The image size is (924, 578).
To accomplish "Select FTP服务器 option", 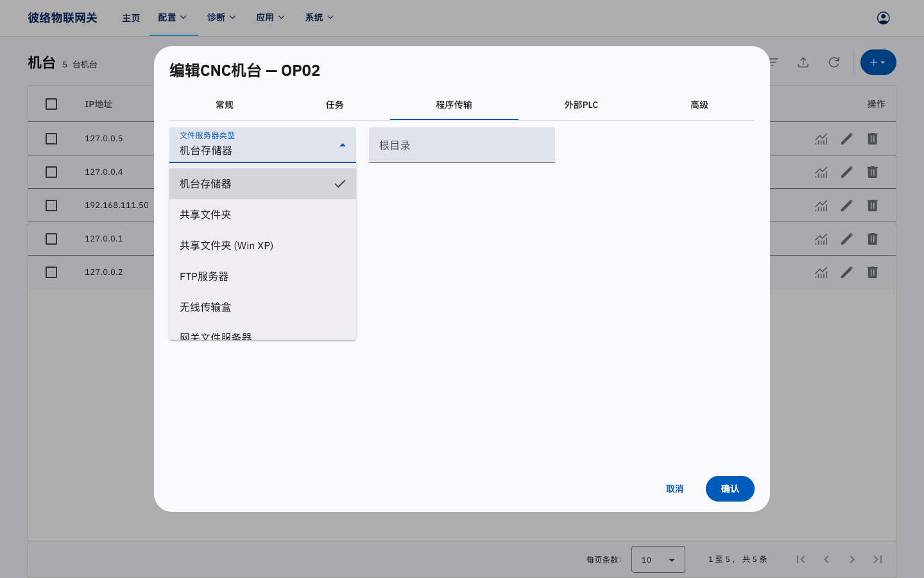I will pos(262,276).
